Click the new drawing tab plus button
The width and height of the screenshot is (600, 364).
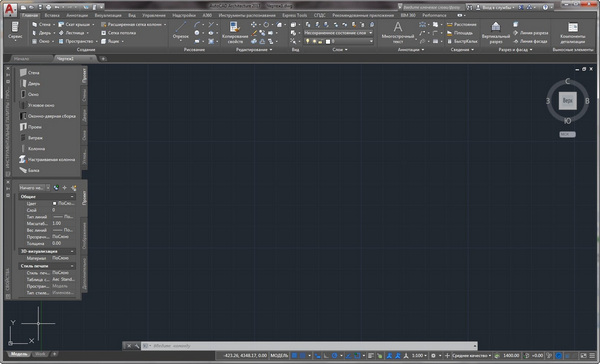click(x=103, y=59)
